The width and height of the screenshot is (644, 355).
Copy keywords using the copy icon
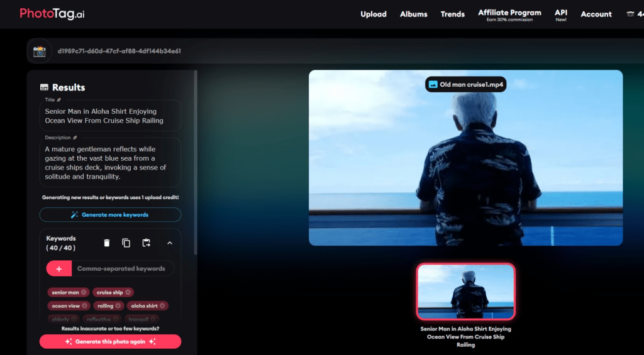click(x=126, y=243)
